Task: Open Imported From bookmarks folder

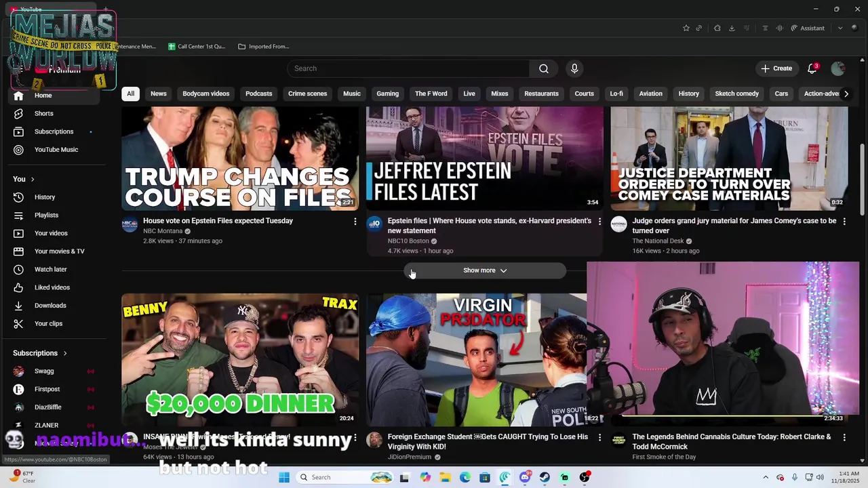Action: pos(264,47)
